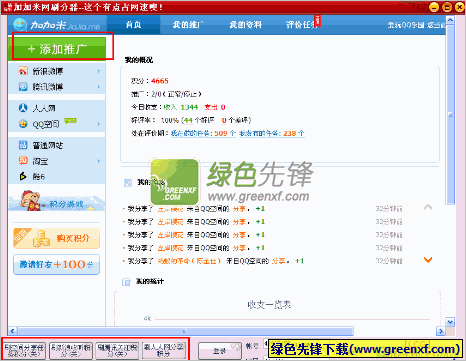Screen dimensions: 466x361
Task: Open the 我在做的任务: 509 个 link
Action: tap(203, 133)
